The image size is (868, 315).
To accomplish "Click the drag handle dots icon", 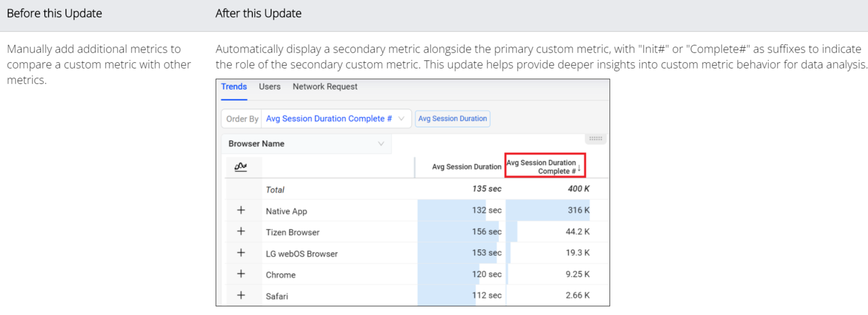I will point(595,139).
